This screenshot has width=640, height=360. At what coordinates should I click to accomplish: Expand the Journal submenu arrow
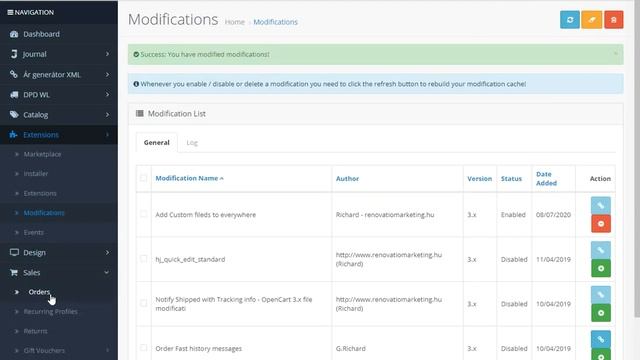click(x=107, y=54)
